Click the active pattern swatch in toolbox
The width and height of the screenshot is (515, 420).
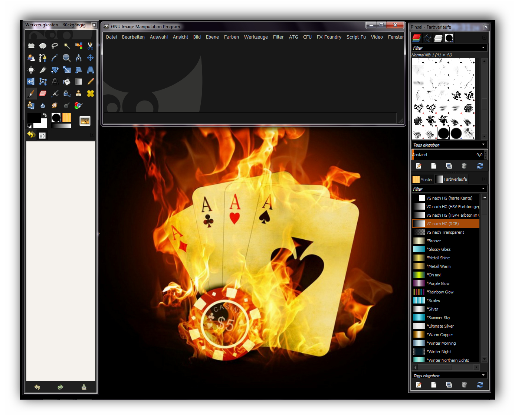[x=67, y=118]
